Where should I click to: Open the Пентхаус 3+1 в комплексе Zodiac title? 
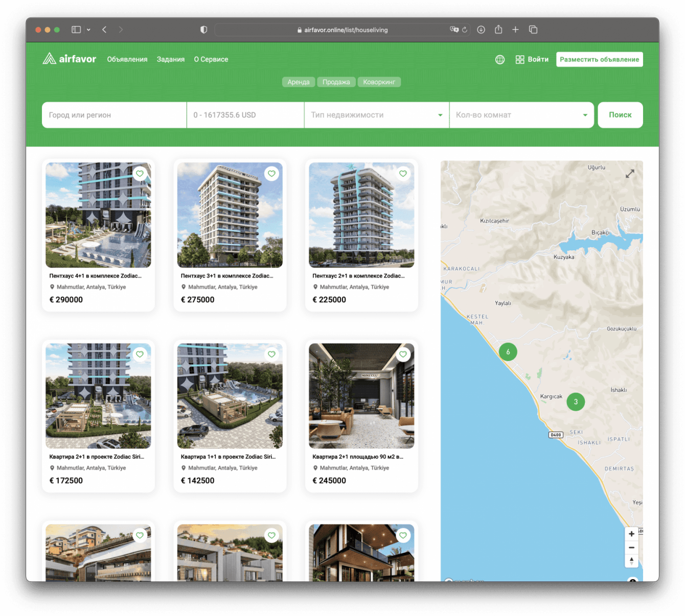click(227, 276)
